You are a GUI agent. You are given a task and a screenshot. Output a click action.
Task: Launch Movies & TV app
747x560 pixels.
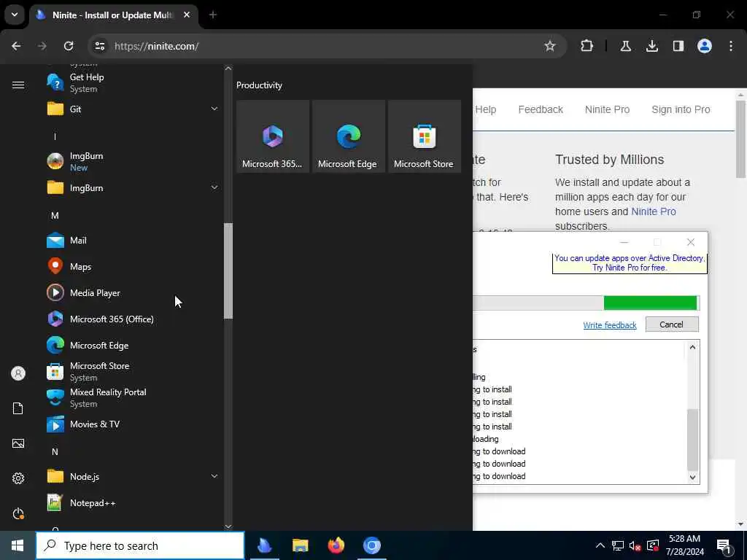coord(132,424)
